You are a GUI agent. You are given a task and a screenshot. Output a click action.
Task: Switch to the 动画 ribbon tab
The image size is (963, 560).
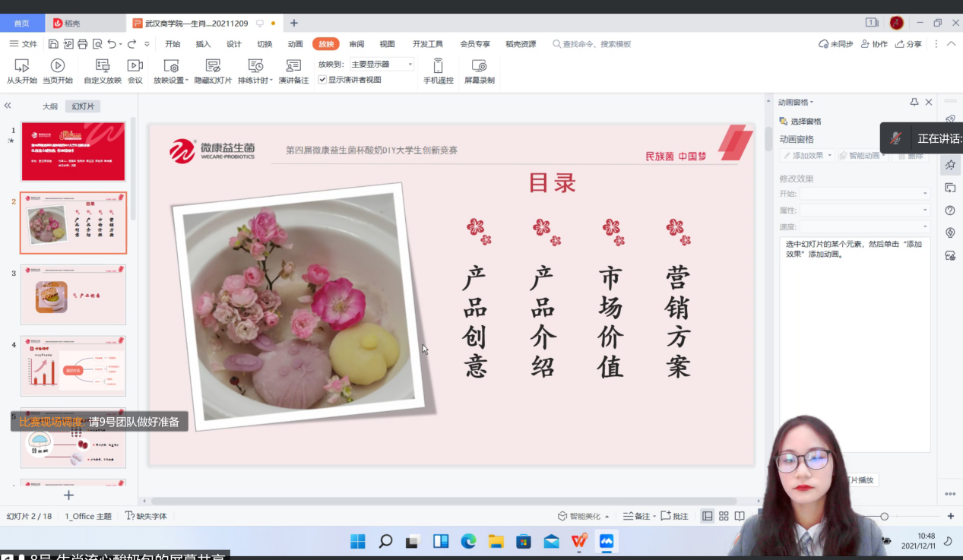pyautogui.click(x=295, y=44)
